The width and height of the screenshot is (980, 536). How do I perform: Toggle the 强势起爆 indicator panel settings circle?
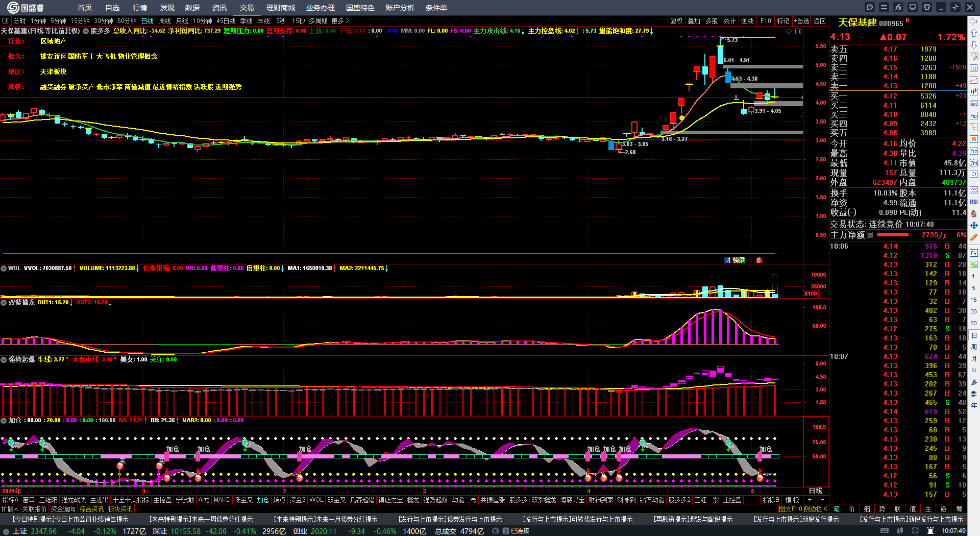click(x=4, y=359)
